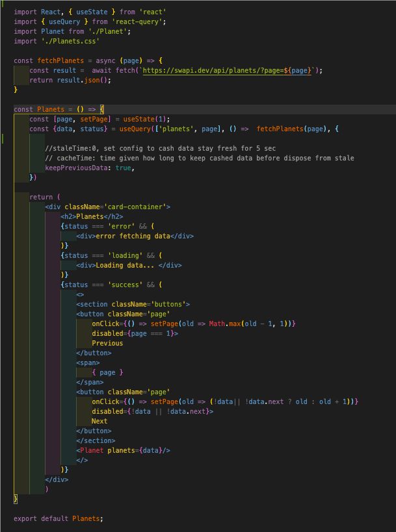The image size is (396, 532).
Task: Click the <Planet planets={data}/> component tag
Action: [124, 451]
